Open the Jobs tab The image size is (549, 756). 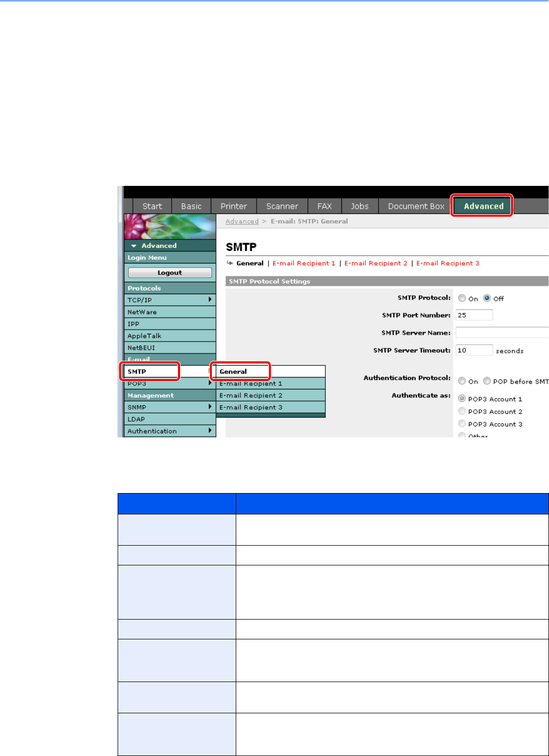(360, 206)
